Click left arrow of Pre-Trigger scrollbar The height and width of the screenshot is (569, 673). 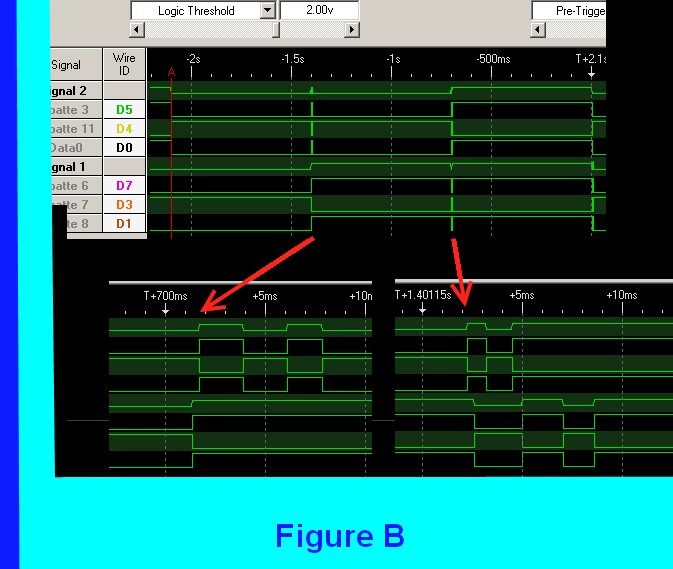(x=538, y=30)
